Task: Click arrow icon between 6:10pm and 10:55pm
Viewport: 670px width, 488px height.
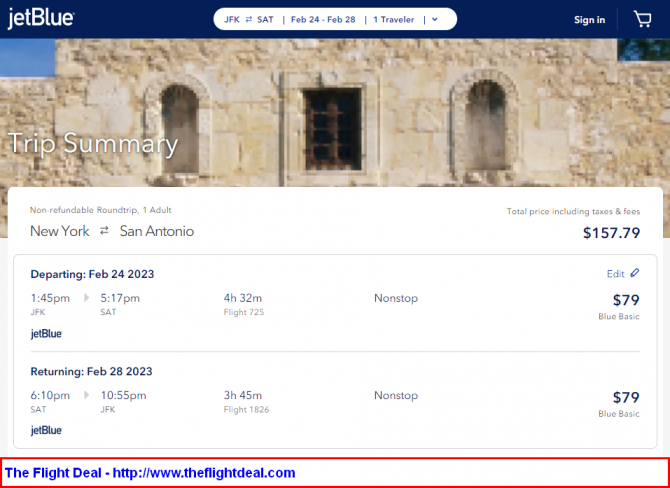Action: (x=87, y=395)
